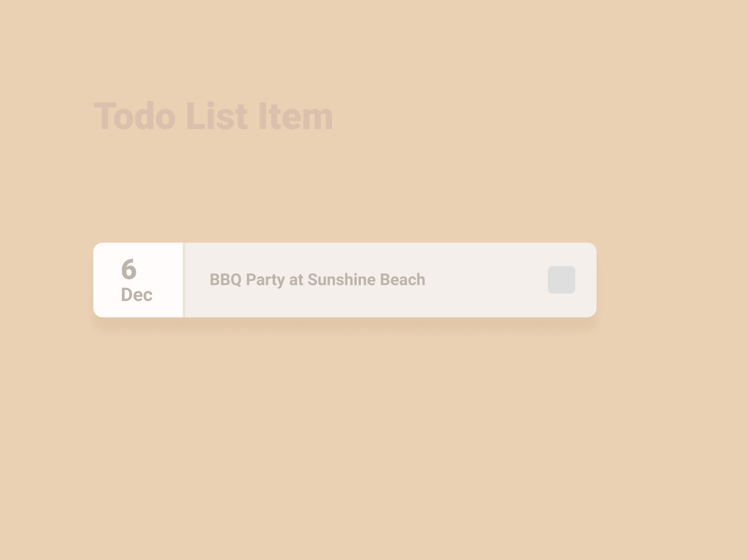
Task: Click the day number 6
Action: click(x=128, y=269)
